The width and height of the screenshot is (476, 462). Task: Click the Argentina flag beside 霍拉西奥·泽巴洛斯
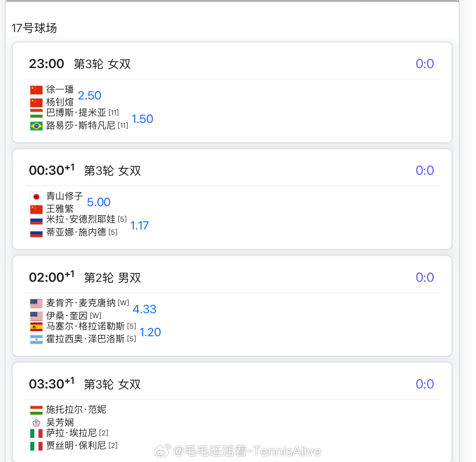[x=36, y=339]
